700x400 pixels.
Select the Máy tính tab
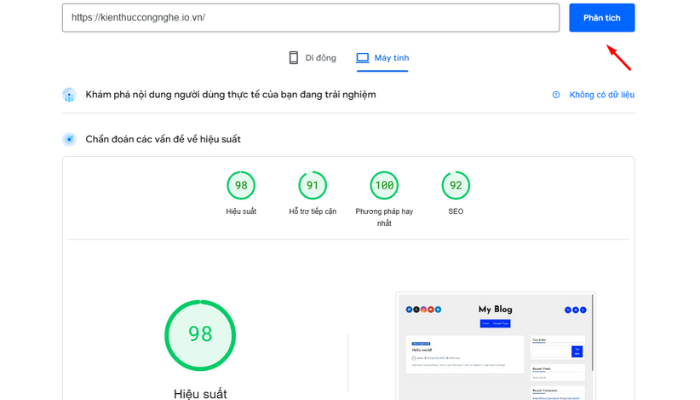pos(383,58)
